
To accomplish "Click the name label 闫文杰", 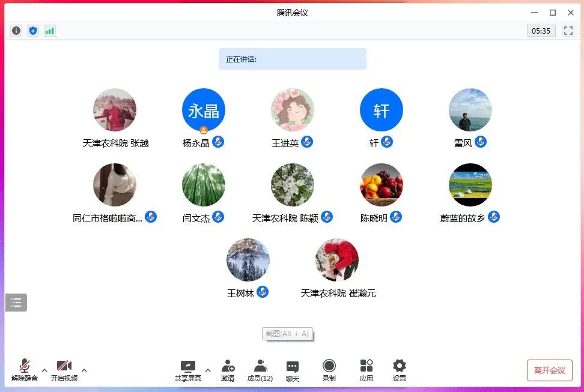I will [196, 218].
